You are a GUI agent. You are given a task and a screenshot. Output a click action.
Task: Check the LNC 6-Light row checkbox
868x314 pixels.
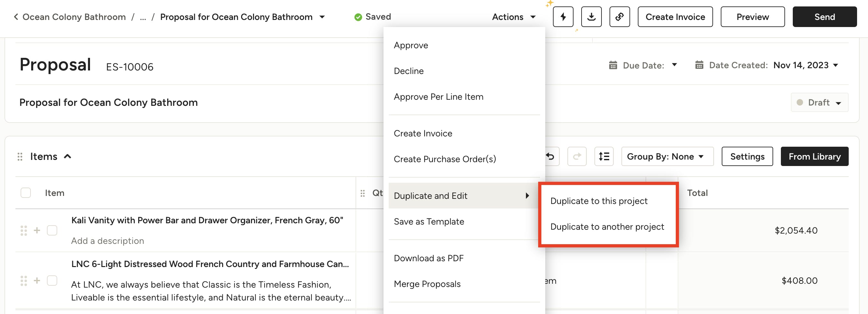pos(52,281)
